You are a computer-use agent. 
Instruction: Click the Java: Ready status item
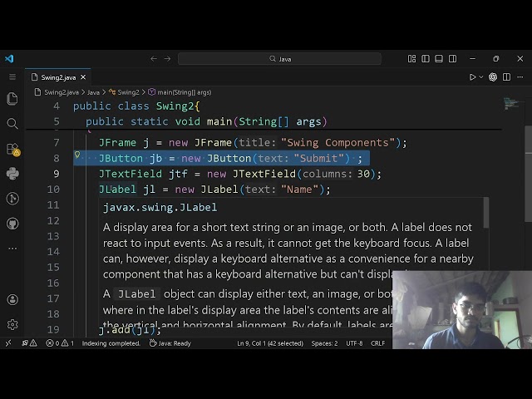pos(170,343)
